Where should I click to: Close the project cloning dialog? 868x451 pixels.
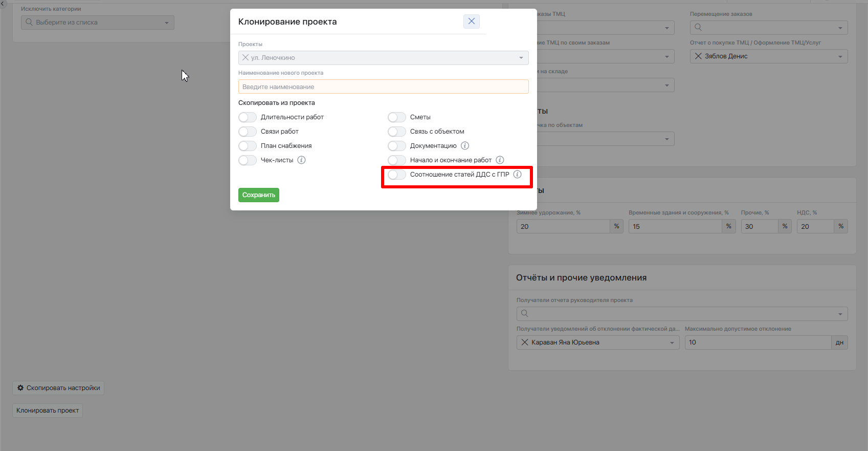click(x=471, y=22)
